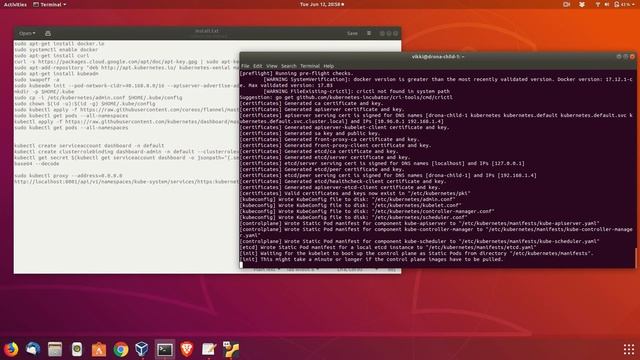Open the Files manager dock icon
This screenshot has height=360, width=640.
(55, 349)
